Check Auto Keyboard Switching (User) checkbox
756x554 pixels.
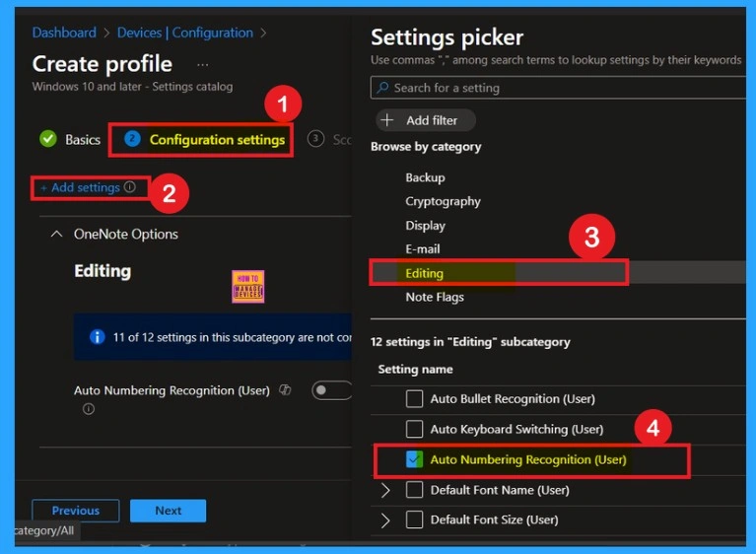tap(414, 429)
